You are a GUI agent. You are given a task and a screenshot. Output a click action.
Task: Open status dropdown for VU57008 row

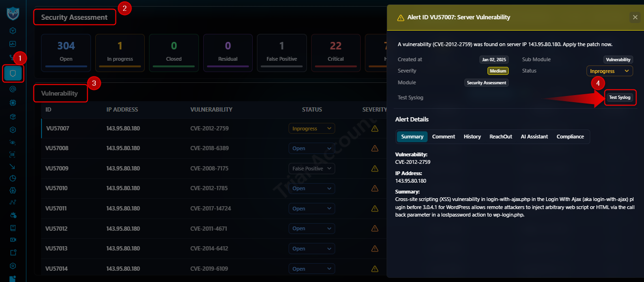click(x=312, y=148)
